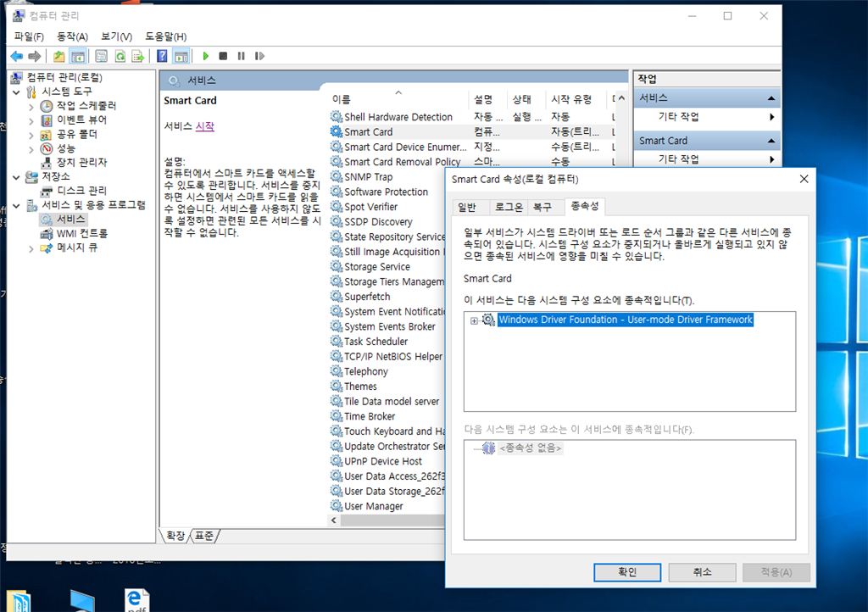Select Spot Verifier service
Screen dimensions: 868x612
[x=370, y=206]
